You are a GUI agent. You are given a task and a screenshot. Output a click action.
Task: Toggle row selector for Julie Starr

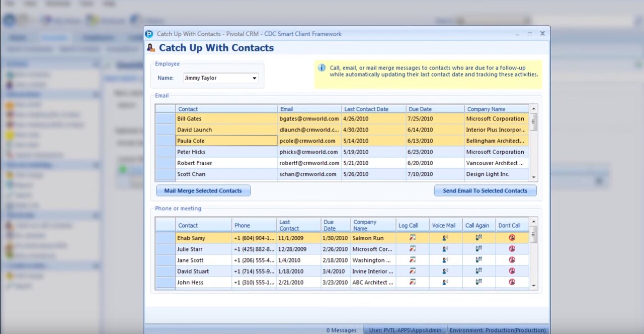165,249
